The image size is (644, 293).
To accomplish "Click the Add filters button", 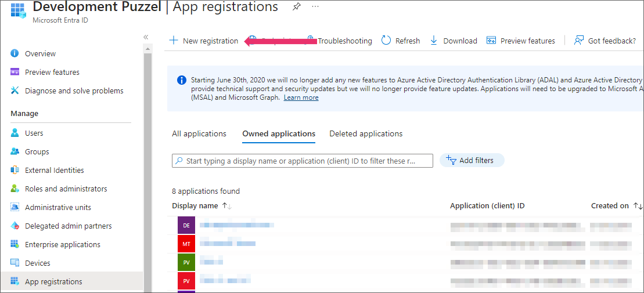I will coord(472,161).
